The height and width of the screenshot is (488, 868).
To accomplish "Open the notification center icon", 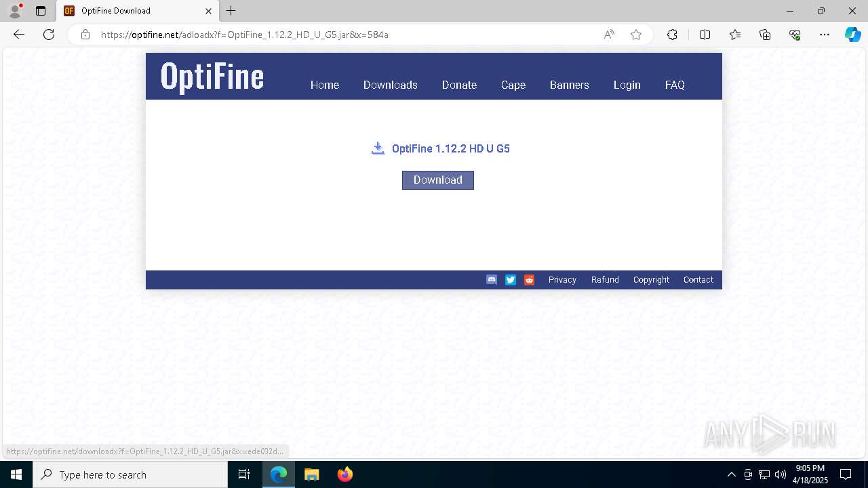I will 846,474.
